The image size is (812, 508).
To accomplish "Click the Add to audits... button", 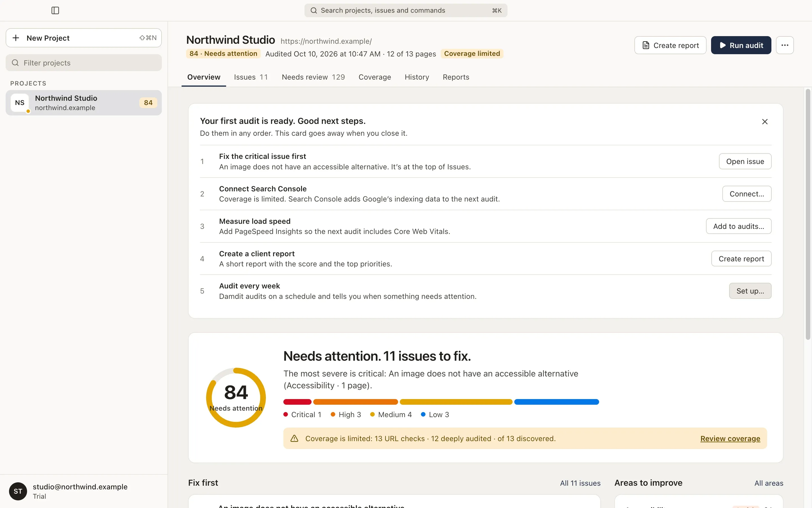I will (x=738, y=226).
